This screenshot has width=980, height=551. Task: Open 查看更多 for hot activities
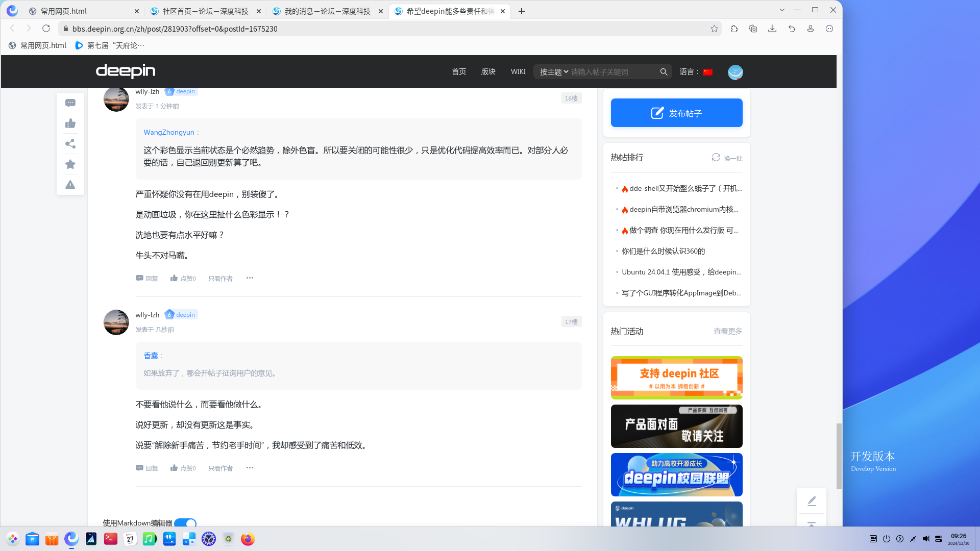pyautogui.click(x=728, y=332)
